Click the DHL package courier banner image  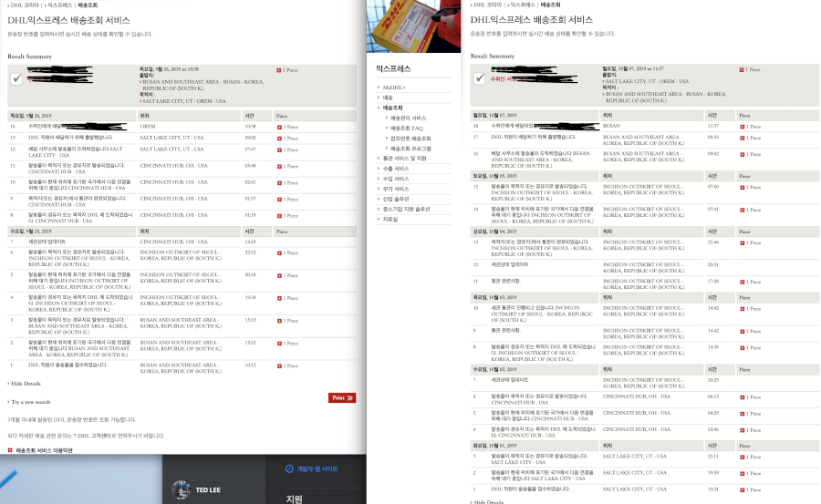pos(413,26)
